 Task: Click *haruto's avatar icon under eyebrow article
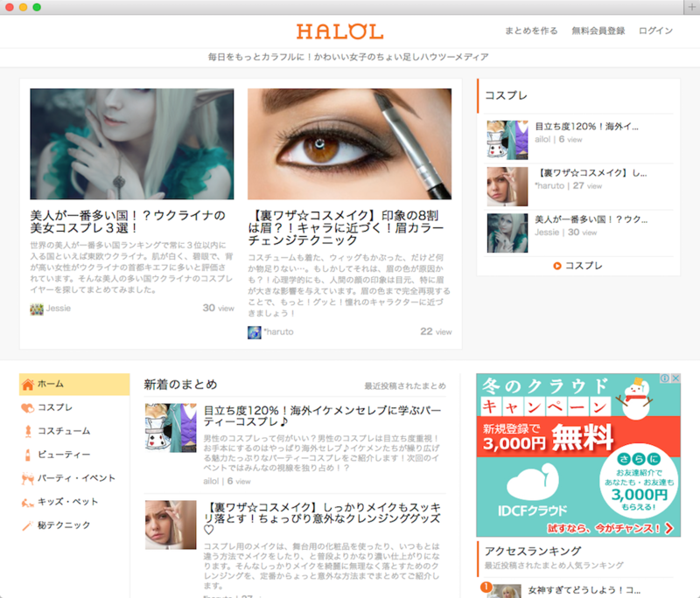(255, 332)
